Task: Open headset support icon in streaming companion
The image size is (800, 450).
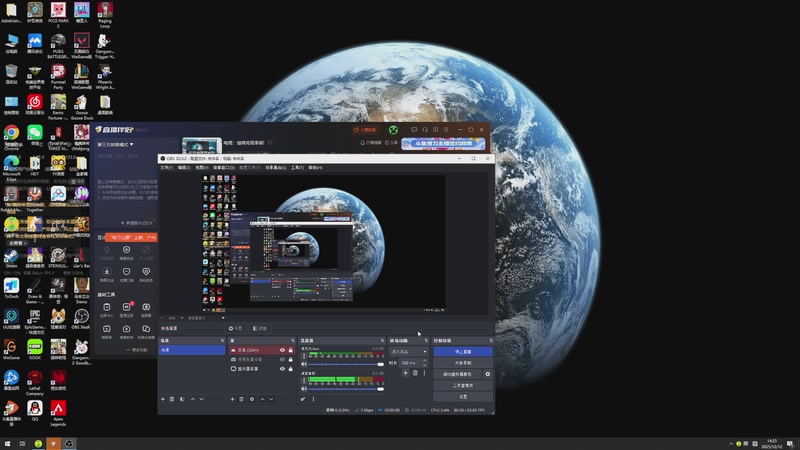Action: coord(424,130)
